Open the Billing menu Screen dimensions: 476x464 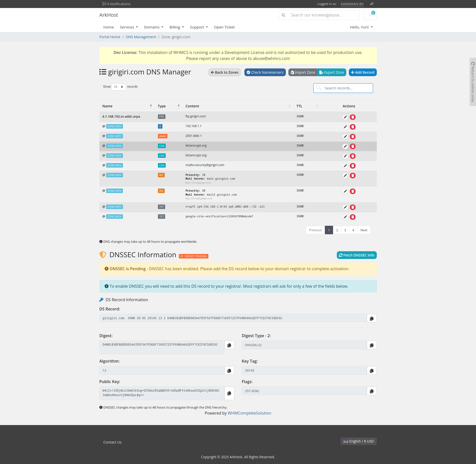176,27
